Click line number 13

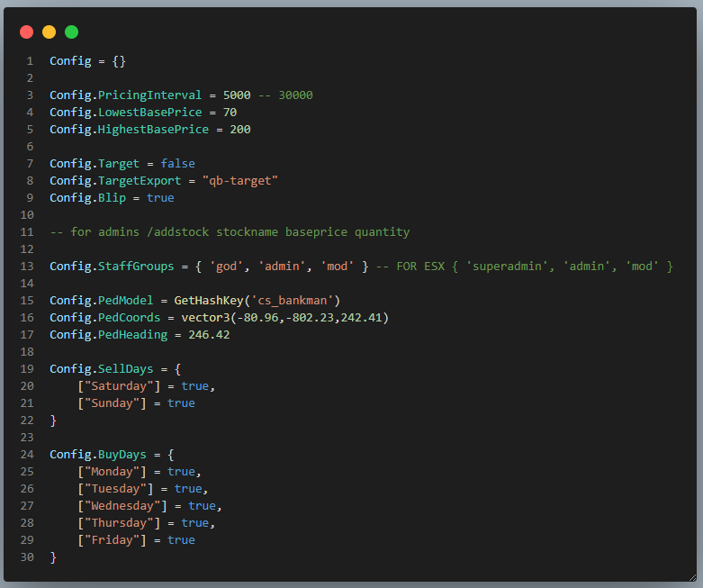[27, 267]
